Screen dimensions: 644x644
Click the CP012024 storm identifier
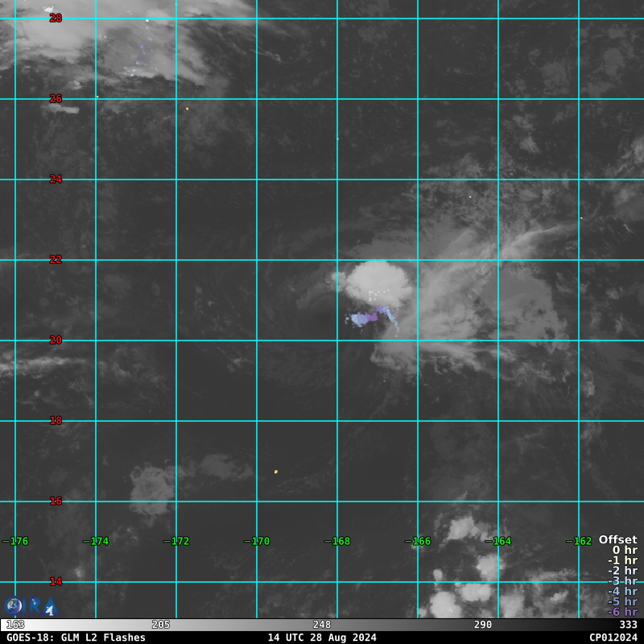click(613, 638)
